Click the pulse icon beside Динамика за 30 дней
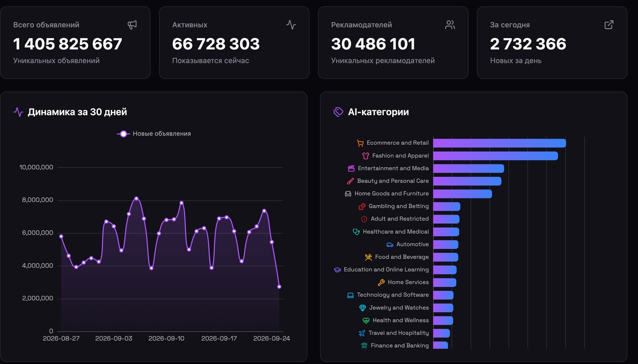The height and width of the screenshot is (364, 638). coord(18,112)
